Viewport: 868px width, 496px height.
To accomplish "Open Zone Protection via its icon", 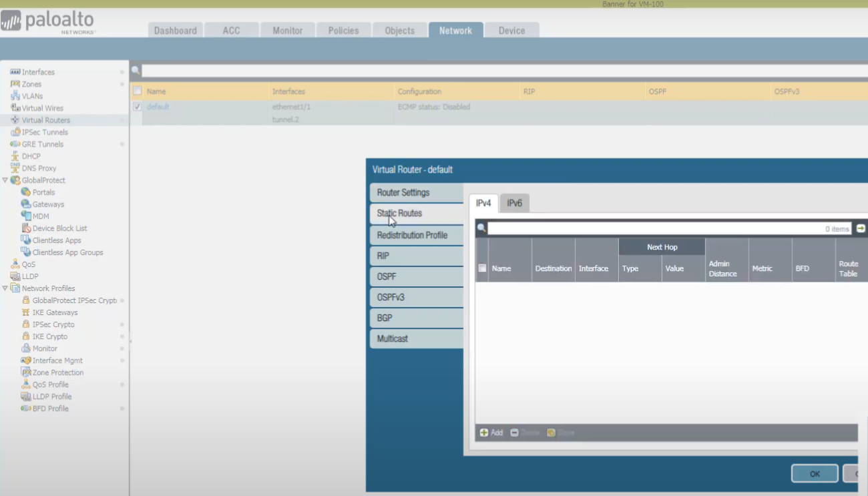I will coord(26,373).
